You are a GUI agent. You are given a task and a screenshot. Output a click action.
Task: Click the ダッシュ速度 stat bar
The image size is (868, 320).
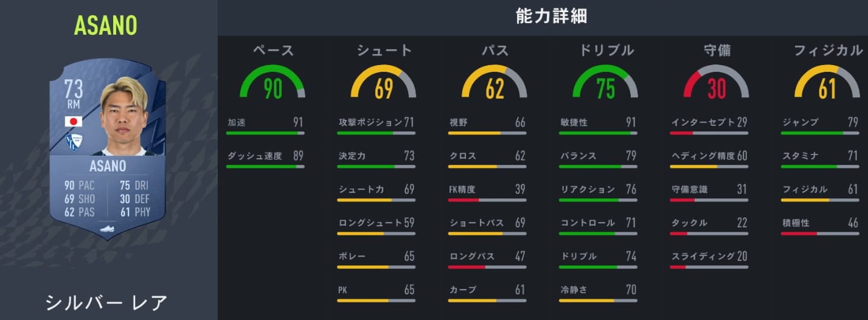click(x=265, y=166)
